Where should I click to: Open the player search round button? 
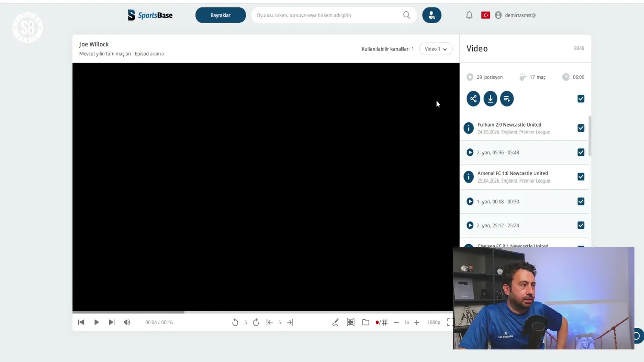click(x=432, y=15)
